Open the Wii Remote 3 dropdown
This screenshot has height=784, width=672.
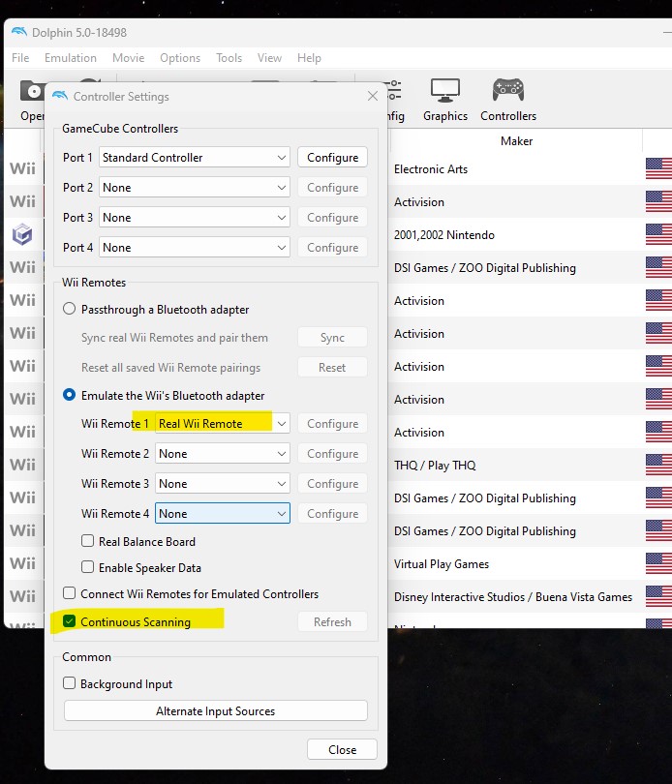click(x=222, y=484)
